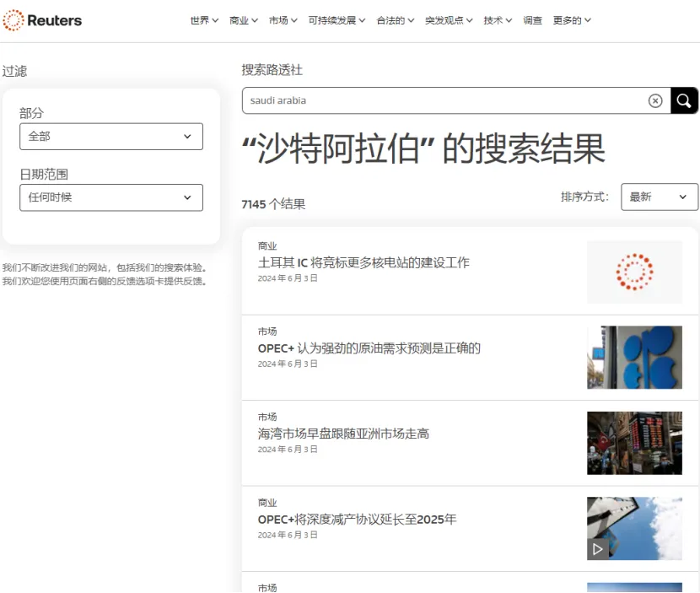Click the search magnifier button
700x593 pixels.
(684, 100)
